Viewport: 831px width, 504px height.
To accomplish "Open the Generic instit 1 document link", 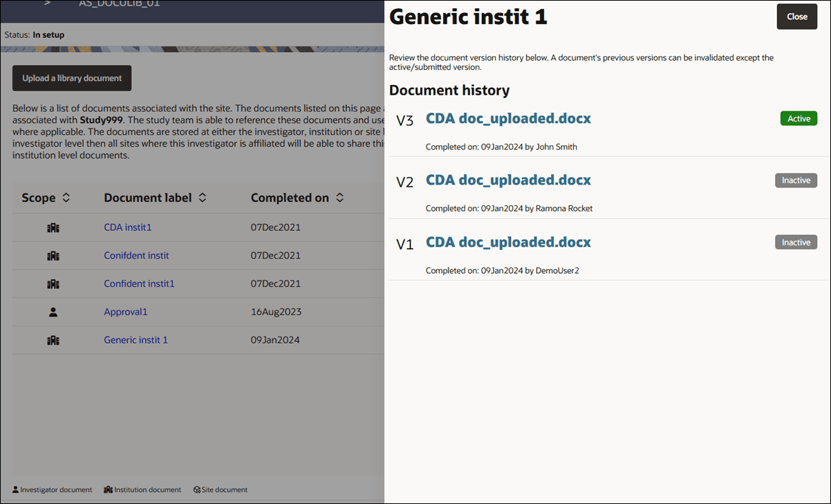I will [x=136, y=339].
